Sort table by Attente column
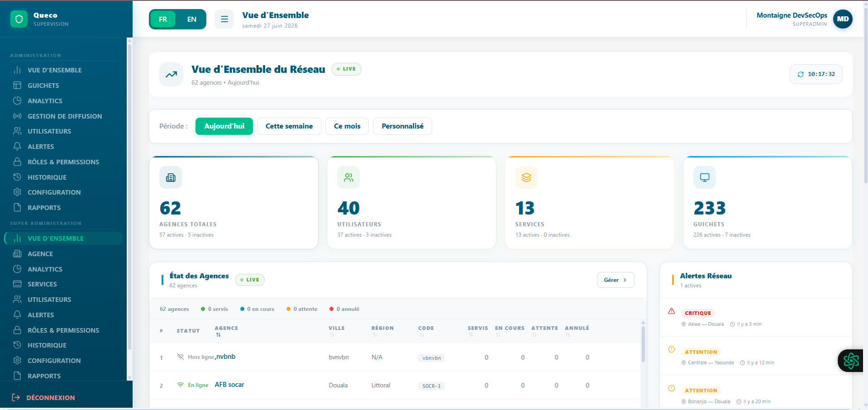 click(x=544, y=331)
